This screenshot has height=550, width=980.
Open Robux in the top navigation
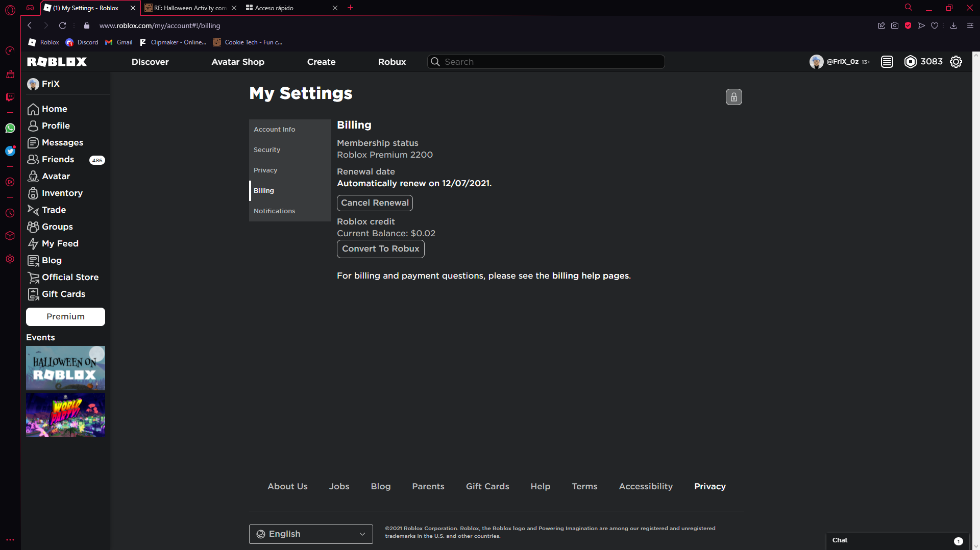click(392, 62)
